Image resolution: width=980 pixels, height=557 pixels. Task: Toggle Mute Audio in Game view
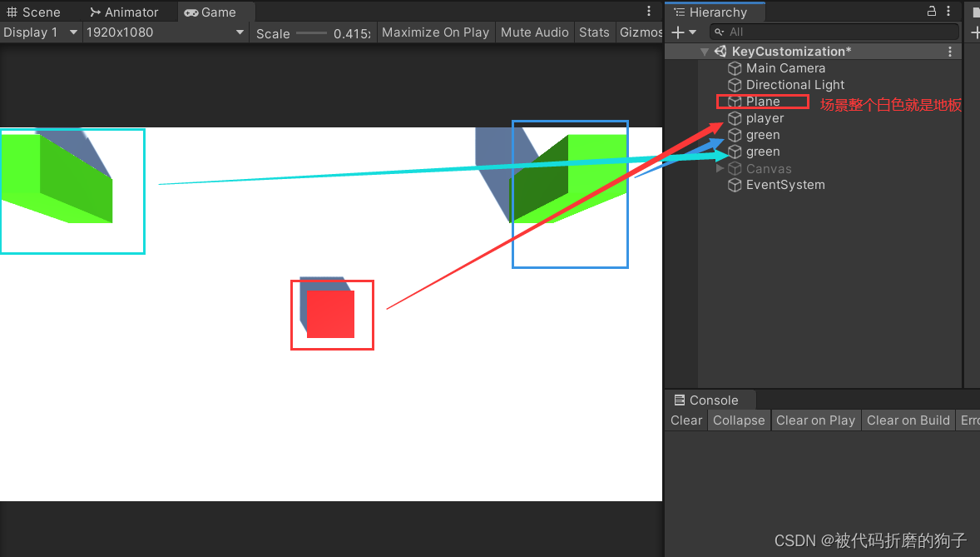click(x=534, y=32)
